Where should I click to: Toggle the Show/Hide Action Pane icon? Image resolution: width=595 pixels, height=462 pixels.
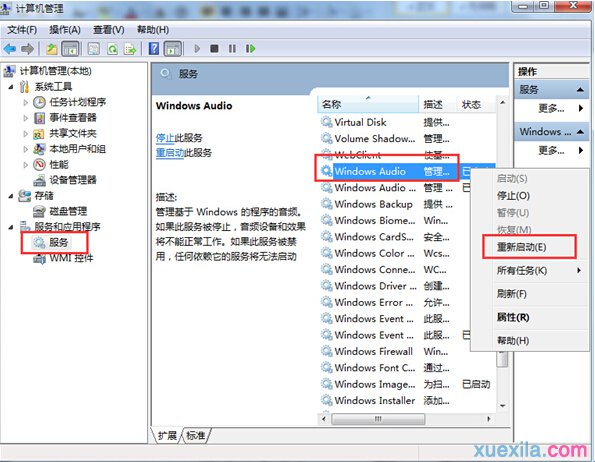point(173,49)
